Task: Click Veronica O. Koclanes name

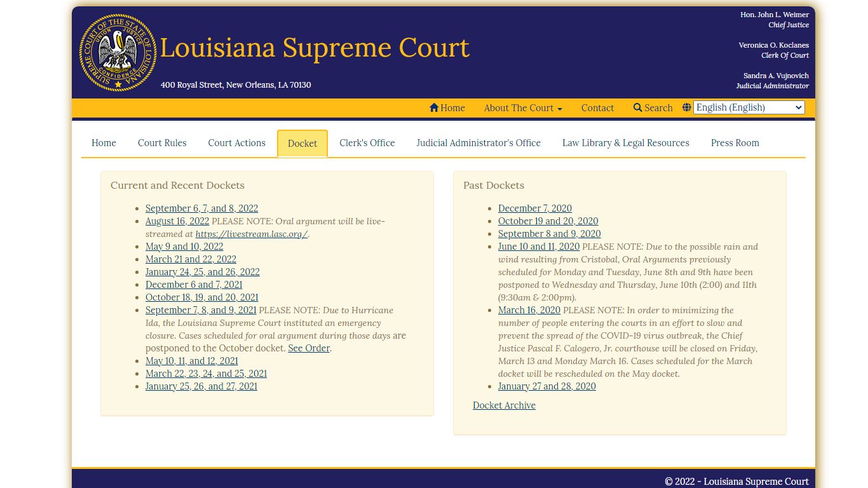Action: [773, 45]
